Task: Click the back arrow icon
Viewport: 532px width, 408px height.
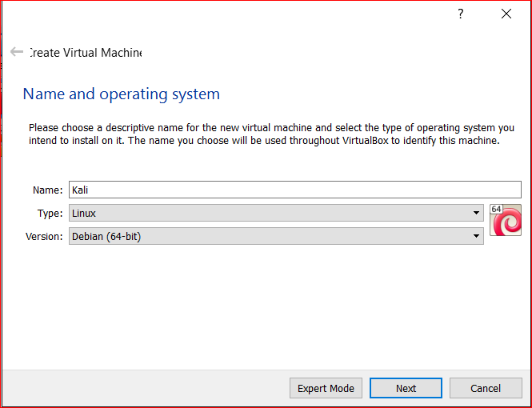Action: (17, 52)
